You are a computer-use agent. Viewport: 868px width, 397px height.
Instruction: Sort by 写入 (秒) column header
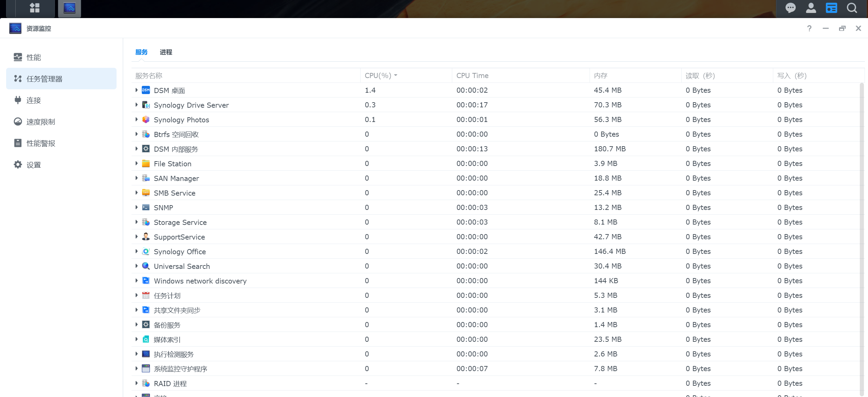(x=819, y=75)
